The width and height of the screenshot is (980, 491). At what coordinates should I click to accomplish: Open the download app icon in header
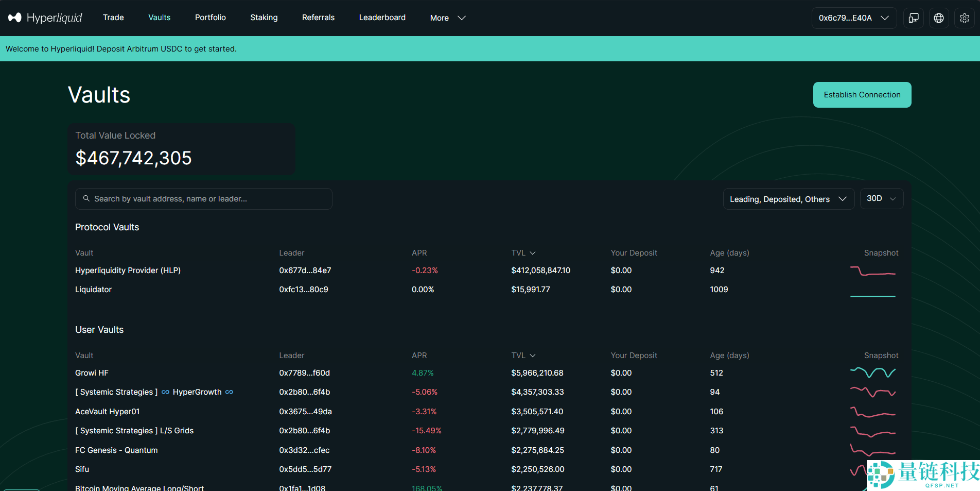(914, 18)
